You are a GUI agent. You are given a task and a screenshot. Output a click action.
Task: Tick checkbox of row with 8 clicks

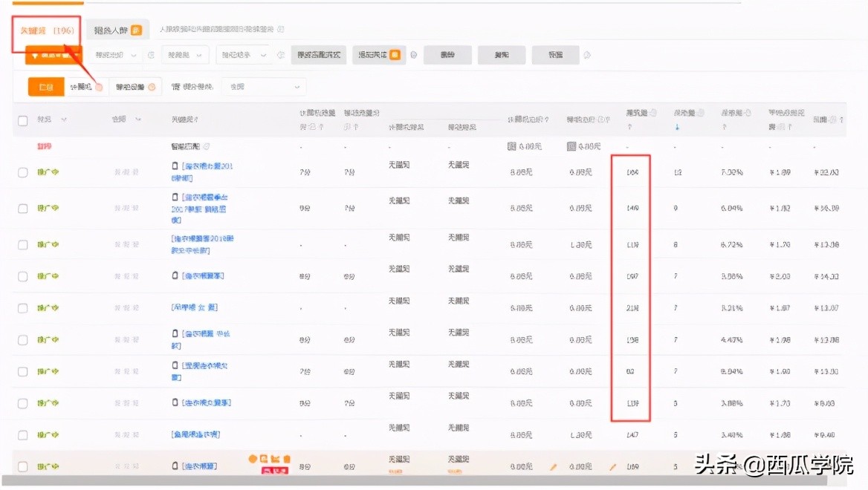pos(23,244)
